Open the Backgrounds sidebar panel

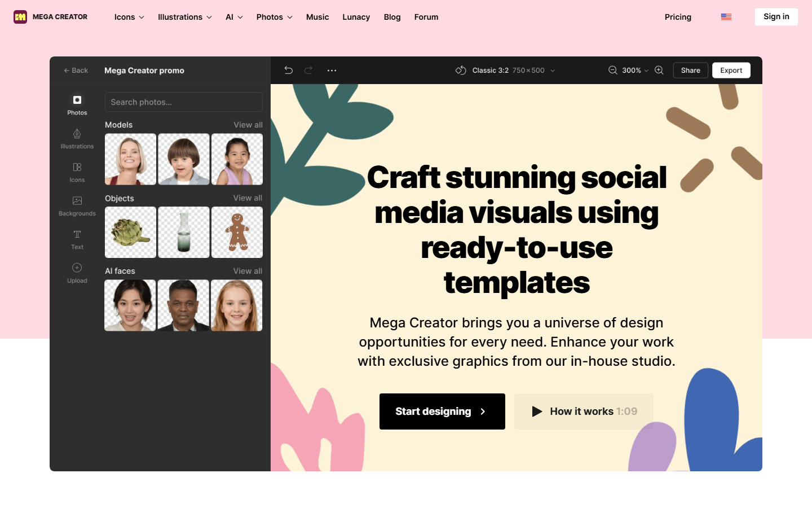[x=77, y=206]
